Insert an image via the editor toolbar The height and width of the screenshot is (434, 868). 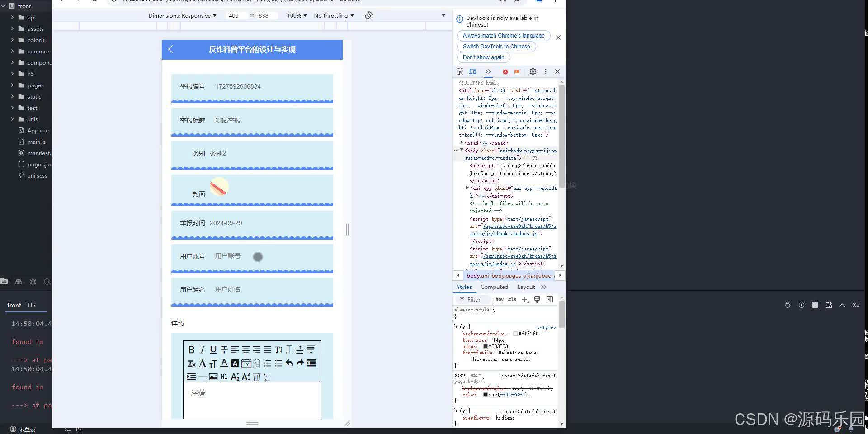tap(213, 377)
